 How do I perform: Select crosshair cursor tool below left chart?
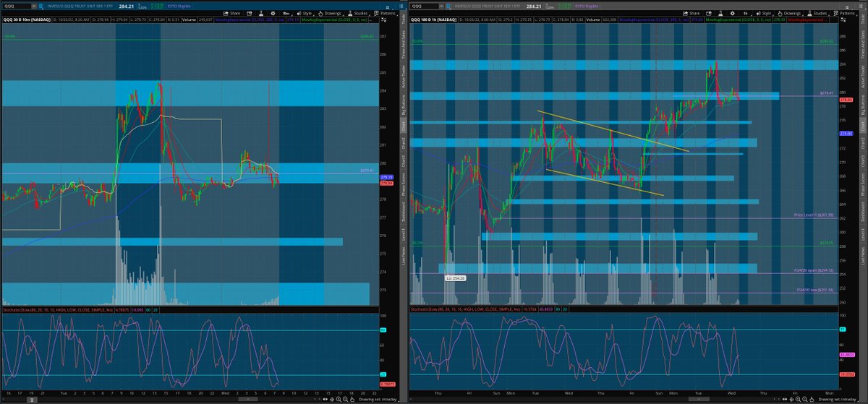(x=332, y=400)
